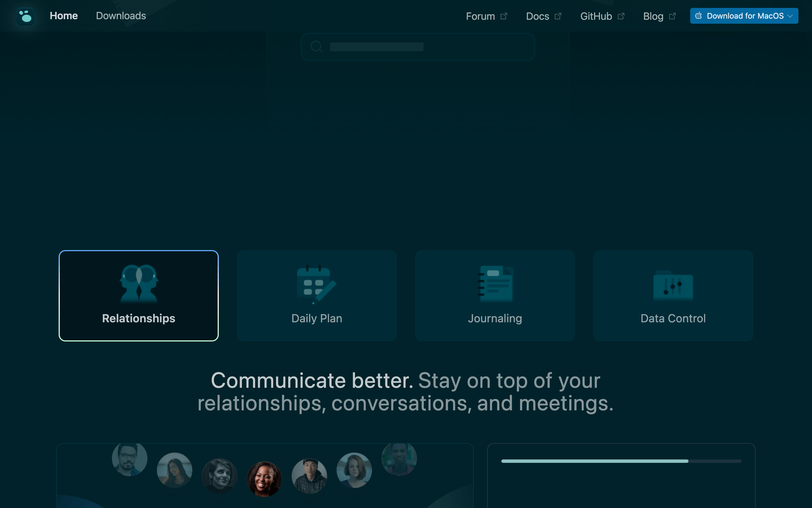Go to the Downloads page

(121, 16)
